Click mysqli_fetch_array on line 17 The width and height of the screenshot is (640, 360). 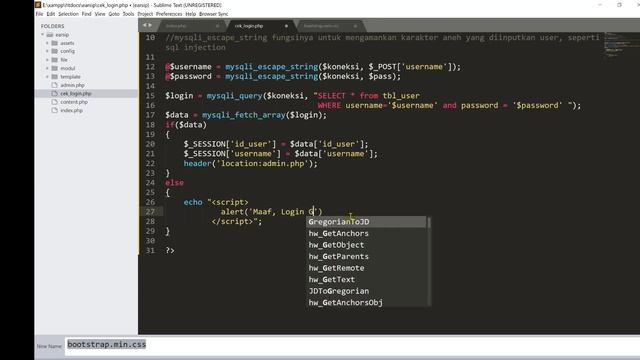click(244, 115)
